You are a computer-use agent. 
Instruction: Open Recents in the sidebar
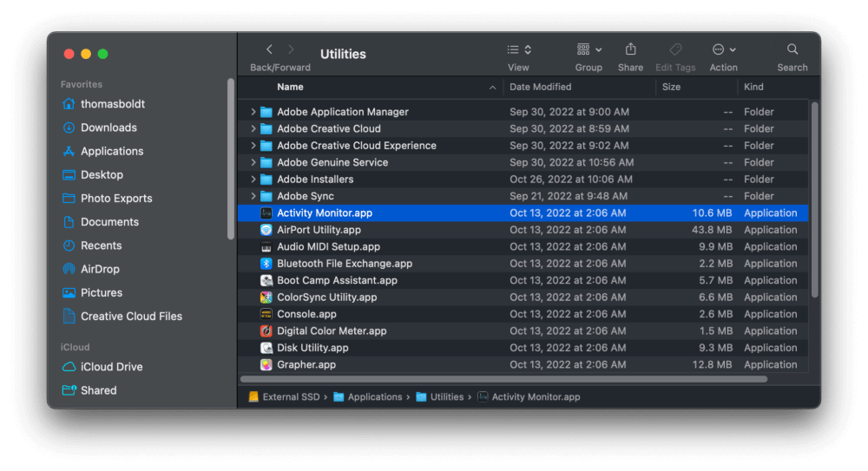click(92, 245)
